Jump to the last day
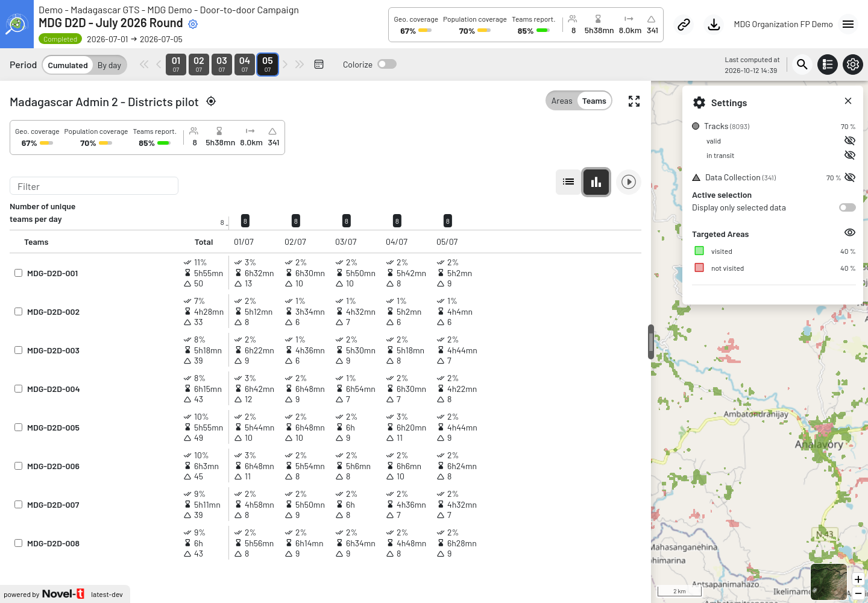This screenshot has width=868, height=603. pos(300,65)
